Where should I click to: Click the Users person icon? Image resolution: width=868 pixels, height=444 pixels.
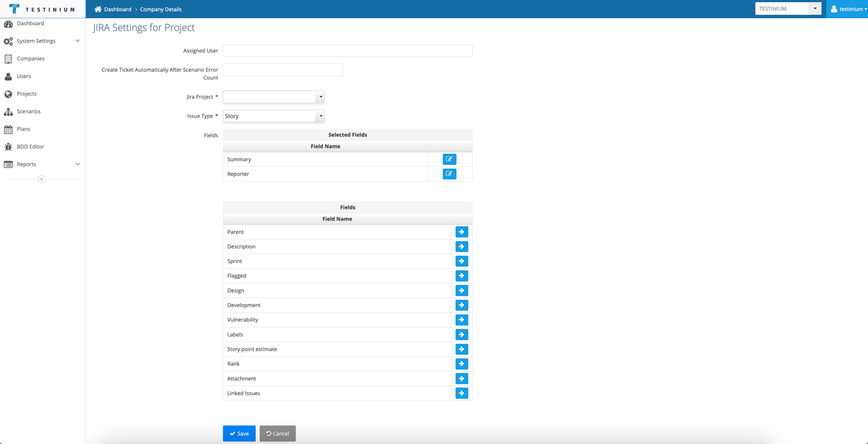[x=8, y=77]
